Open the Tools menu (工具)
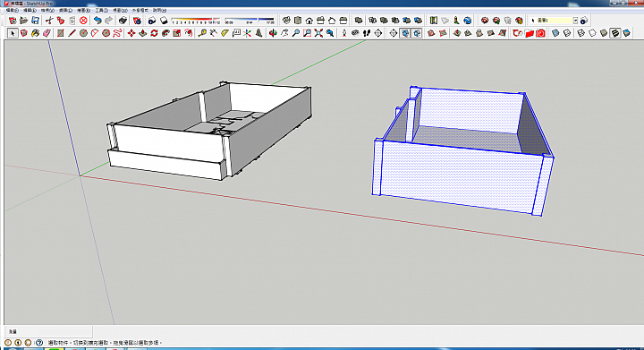 (101, 10)
